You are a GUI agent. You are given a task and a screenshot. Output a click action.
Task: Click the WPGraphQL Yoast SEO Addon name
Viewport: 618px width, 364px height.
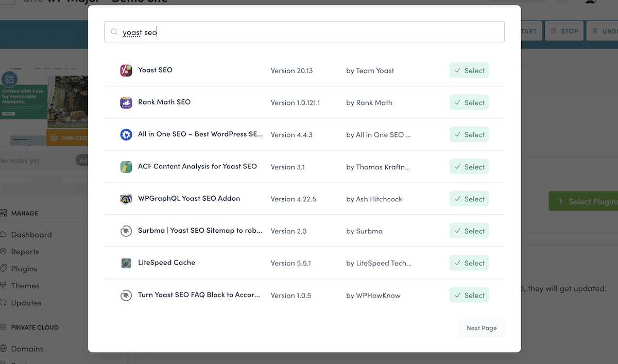tap(189, 198)
